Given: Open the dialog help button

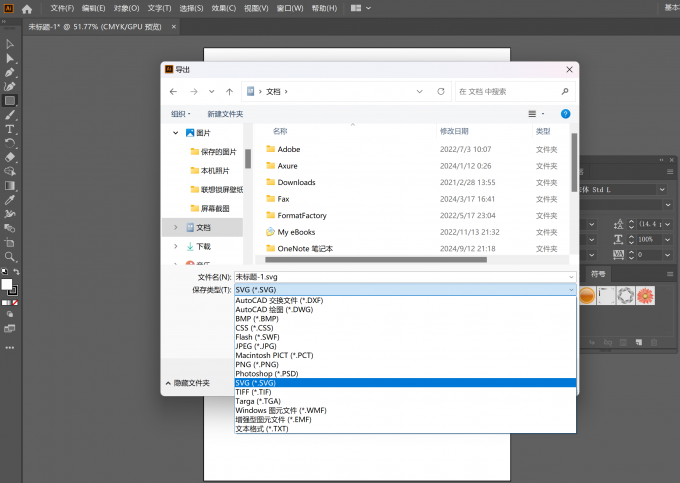Looking at the screenshot, I should point(565,114).
